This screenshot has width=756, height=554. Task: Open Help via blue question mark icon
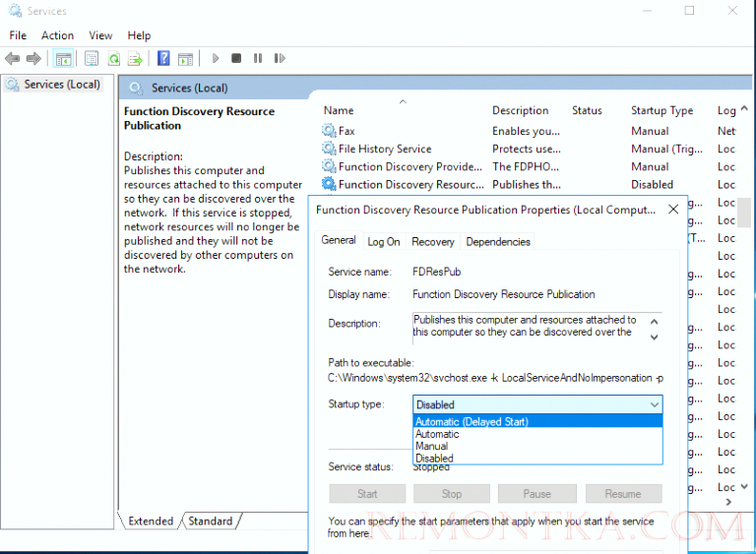(x=163, y=59)
